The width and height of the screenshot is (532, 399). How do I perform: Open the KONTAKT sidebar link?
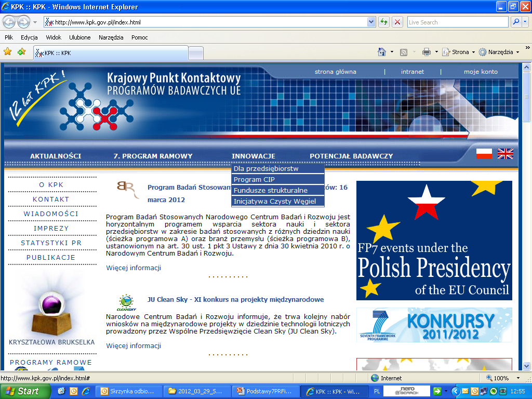pos(51,199)
